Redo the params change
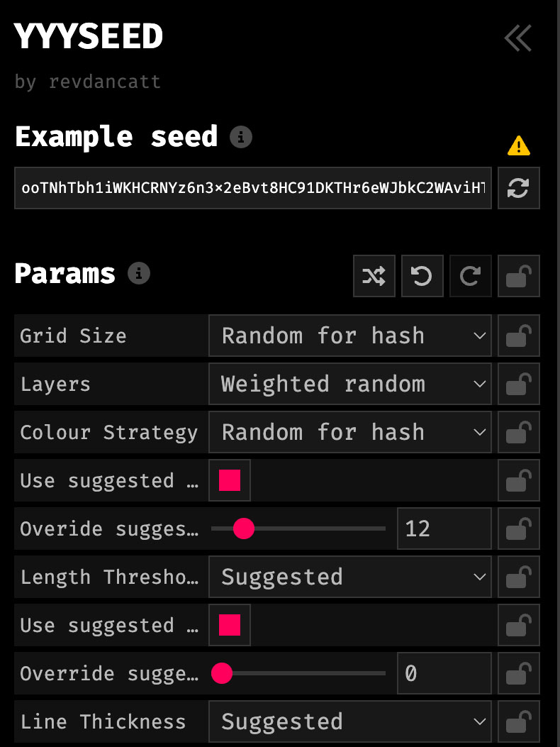 click(x=471, y=276)
